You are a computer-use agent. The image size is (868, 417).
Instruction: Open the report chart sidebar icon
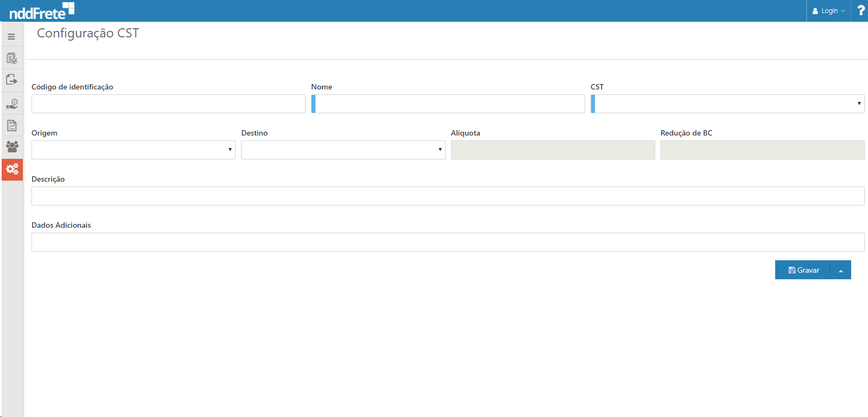(x=11, y=126)
